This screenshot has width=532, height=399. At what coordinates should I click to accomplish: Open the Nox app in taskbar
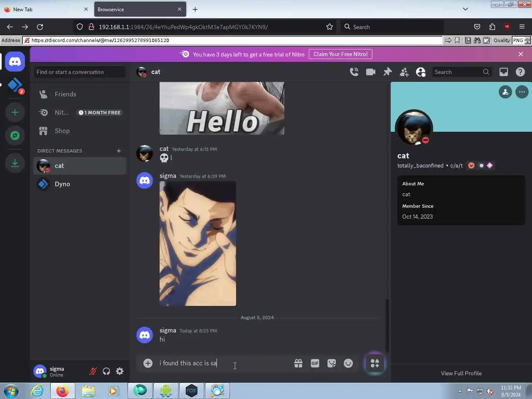click(192, 391)
